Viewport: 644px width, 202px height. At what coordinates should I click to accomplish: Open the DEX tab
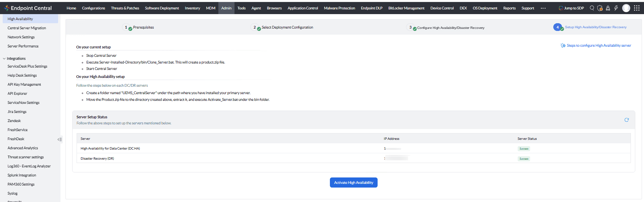(x=463, y=8)
